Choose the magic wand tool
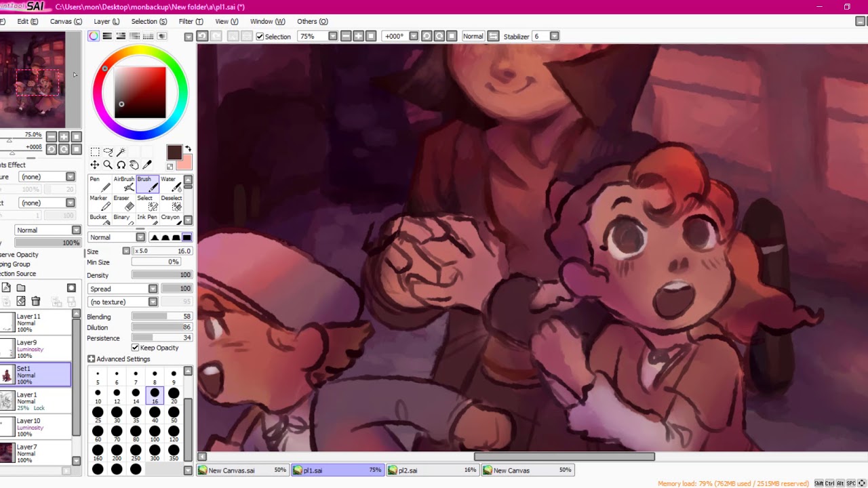The height and width of the screenshot is (488, 868). (121, 152)
